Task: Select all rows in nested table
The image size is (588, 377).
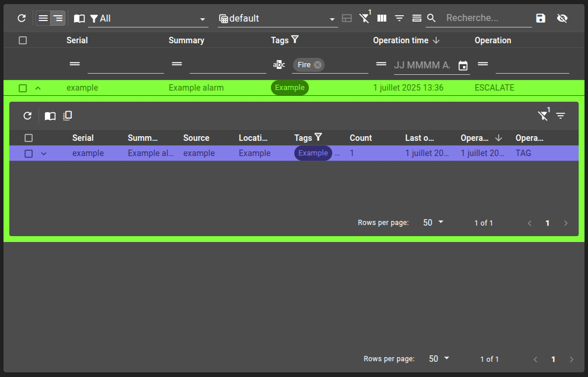Action: point(29,138)
